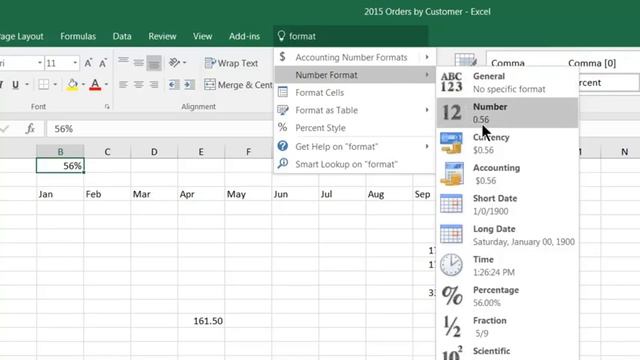The width and height of the screenshot is (640, 360).
Task: Apply the Short Date format
Action: [507, 204]
